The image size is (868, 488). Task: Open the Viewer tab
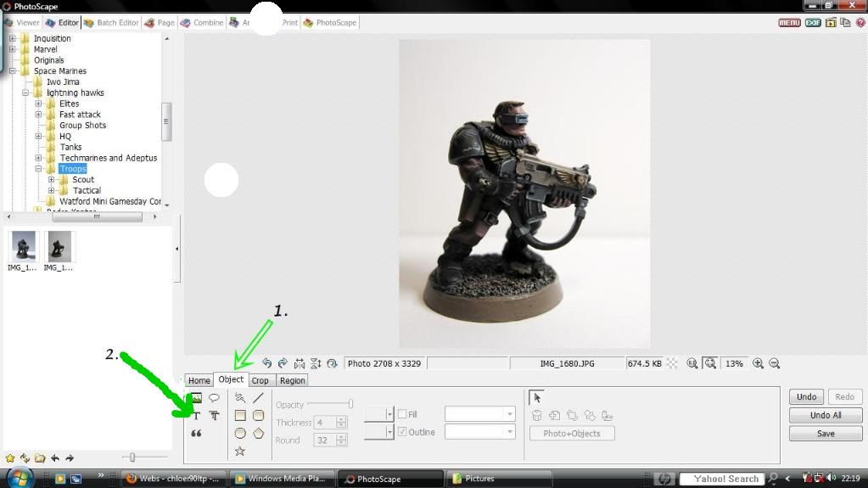22,23
